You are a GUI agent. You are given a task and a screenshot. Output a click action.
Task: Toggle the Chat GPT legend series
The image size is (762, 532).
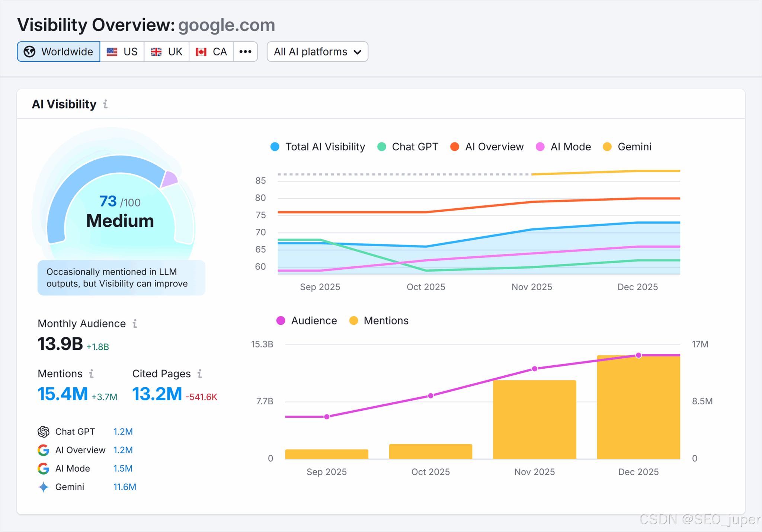point(408,147)
